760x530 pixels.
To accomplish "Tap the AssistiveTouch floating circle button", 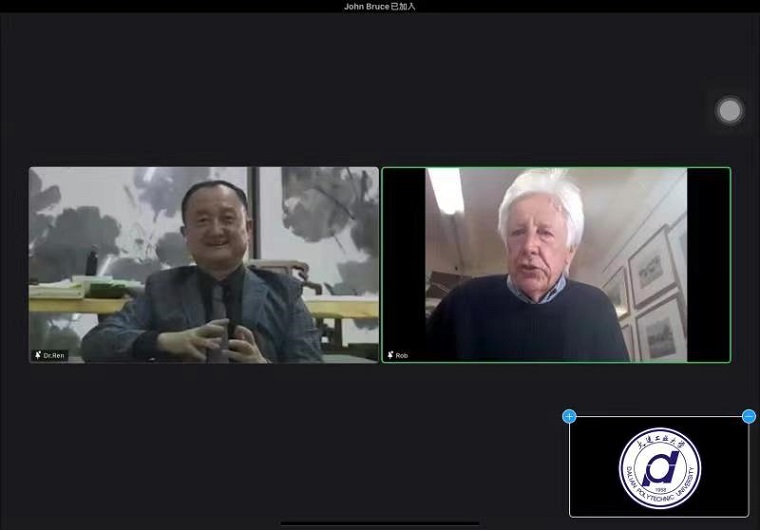I will click(x=730, y=110).
